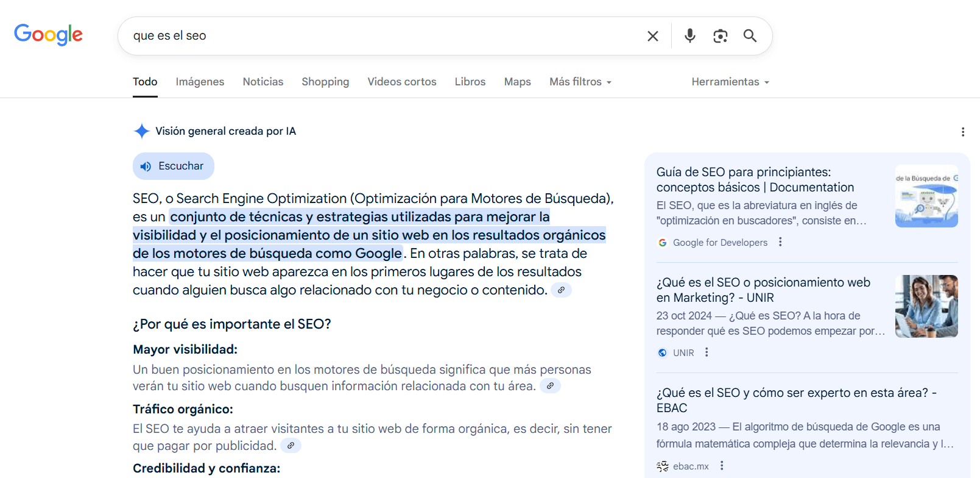Click 'Visión general creada por IA' label
The image size is (980, 478).
[x=225, y=131]
